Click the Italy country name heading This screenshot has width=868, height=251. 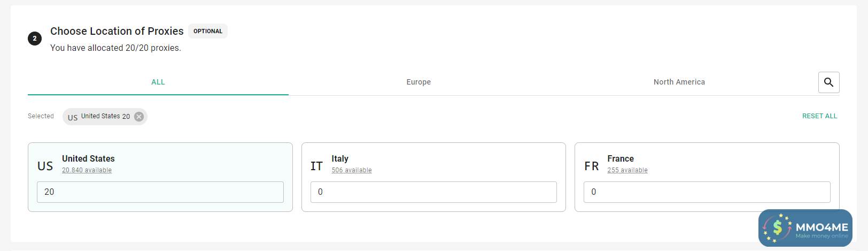point(340,158)
